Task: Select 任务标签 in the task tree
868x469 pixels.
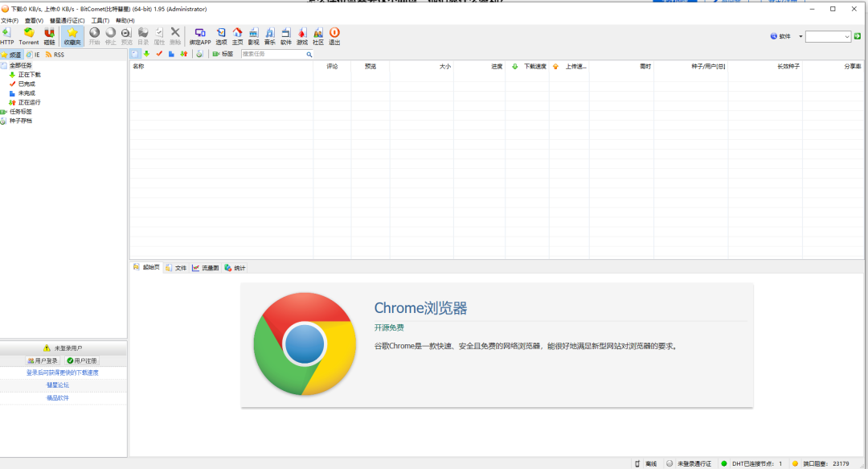Action: (x=20, y=112)
